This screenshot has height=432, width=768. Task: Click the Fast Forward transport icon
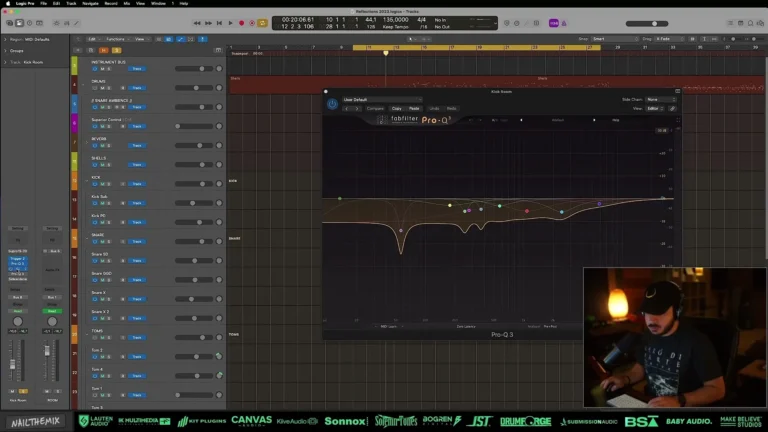(209, 22)
